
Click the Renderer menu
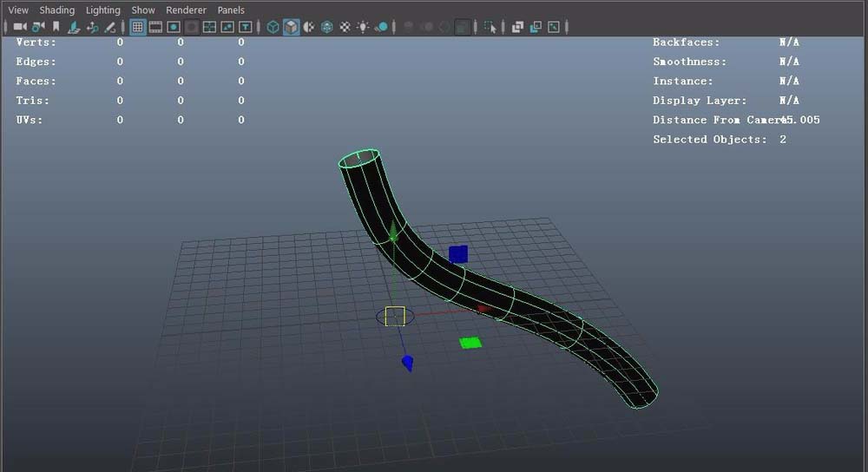coord(186,10)
